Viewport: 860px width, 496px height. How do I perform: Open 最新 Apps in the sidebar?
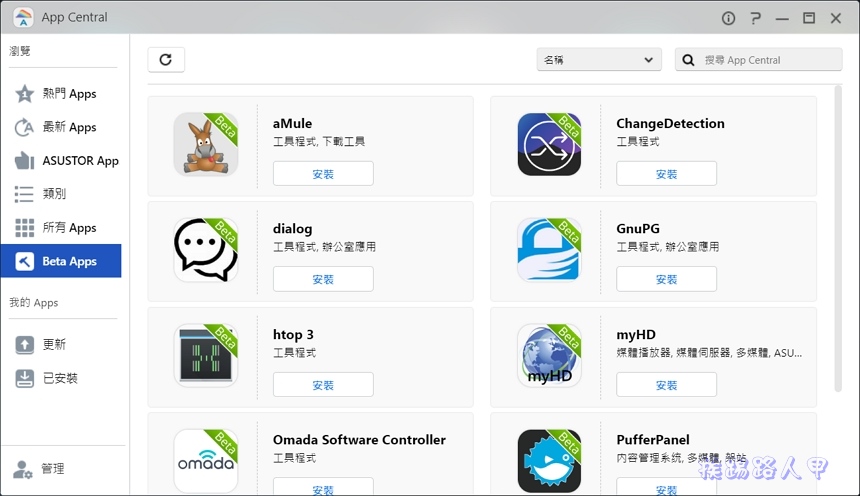point(61,127)
